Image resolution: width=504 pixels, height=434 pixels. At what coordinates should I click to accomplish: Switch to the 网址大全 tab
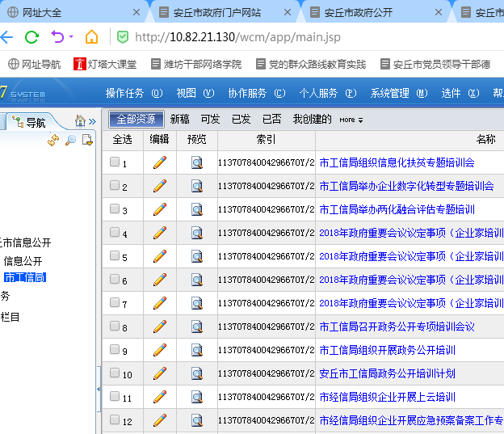click(74, 13)
